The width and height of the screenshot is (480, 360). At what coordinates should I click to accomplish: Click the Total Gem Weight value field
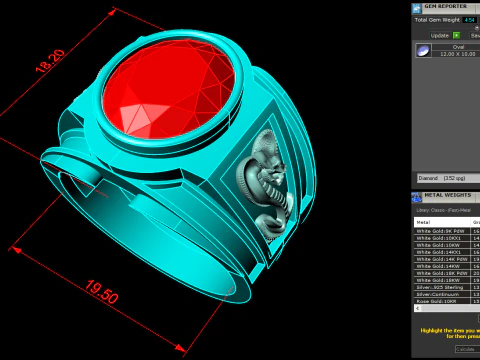coord(470,20)
